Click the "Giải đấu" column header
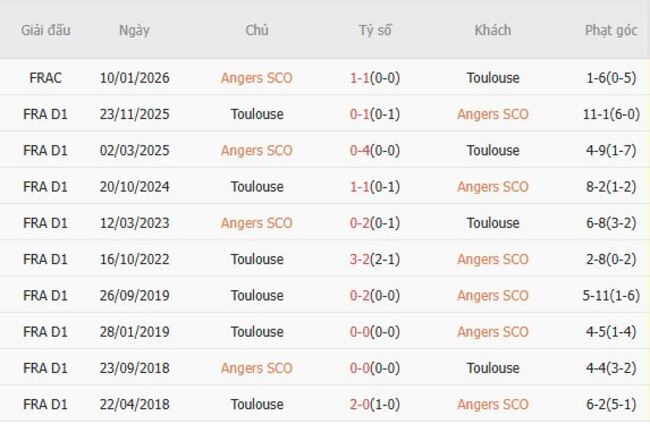Screen dimensions: 650x424 pyautogui.click(x=46, y=30)
